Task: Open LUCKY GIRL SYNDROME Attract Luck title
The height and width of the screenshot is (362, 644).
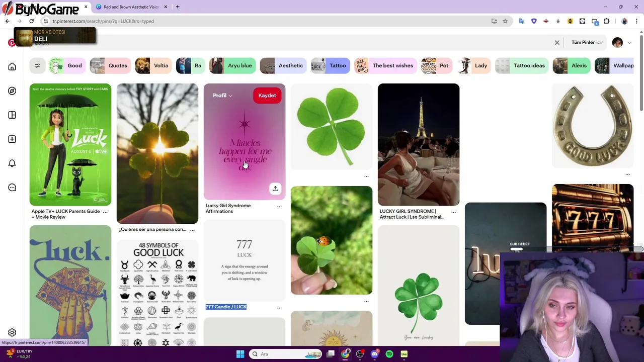Action: coord(412,214)
